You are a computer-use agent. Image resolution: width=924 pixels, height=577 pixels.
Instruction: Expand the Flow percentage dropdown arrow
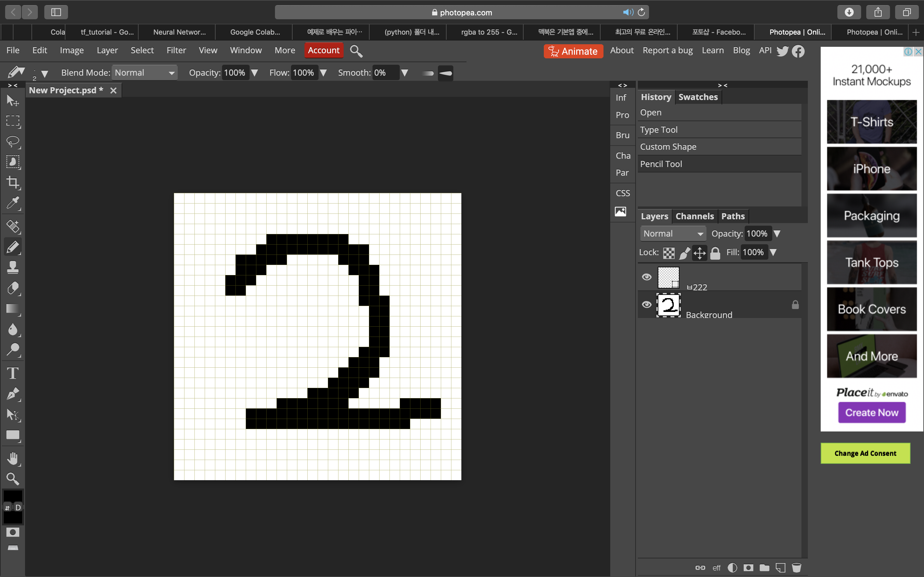323,72
